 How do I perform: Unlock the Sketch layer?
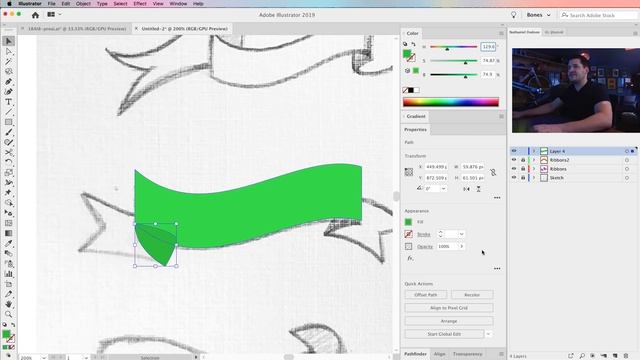point(523,178)
